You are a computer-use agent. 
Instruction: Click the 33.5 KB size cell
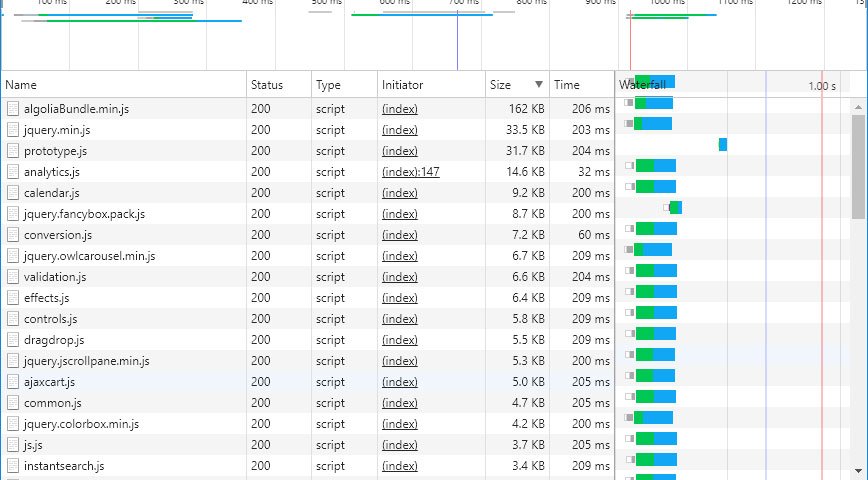pyautogui.click(x=518, y=130)
